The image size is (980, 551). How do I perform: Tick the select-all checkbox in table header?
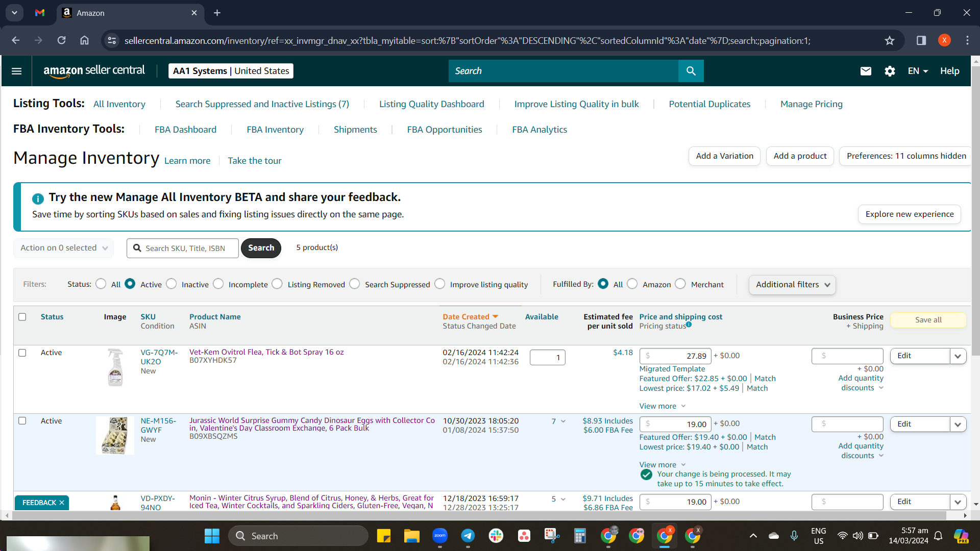point(22,317)
